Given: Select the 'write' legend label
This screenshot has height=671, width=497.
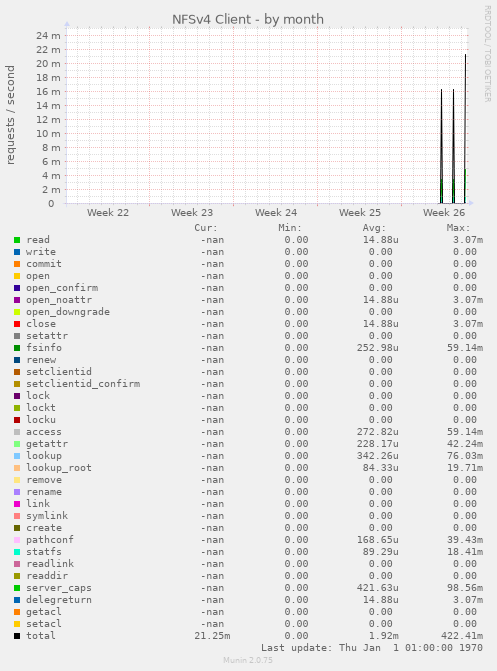Looking at the screenshot, I should coord(41,252).
